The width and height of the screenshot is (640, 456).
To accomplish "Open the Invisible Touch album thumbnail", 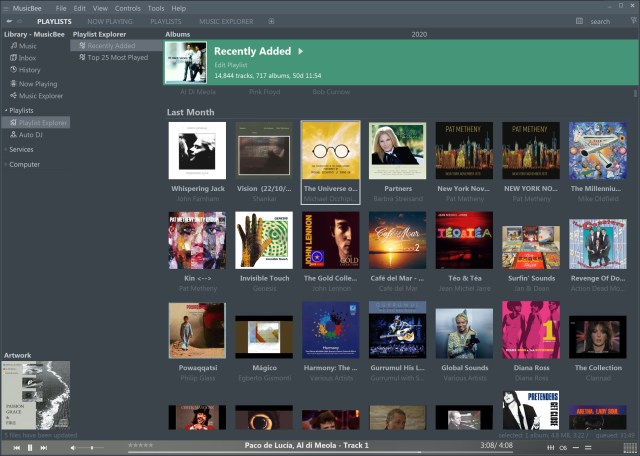I will 263,241.
